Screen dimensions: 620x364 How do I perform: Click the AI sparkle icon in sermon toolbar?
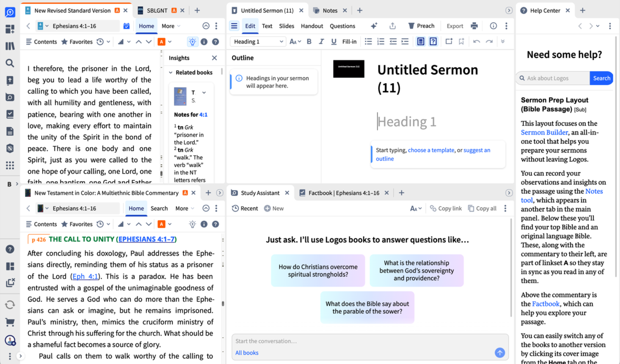coord(374,26)
